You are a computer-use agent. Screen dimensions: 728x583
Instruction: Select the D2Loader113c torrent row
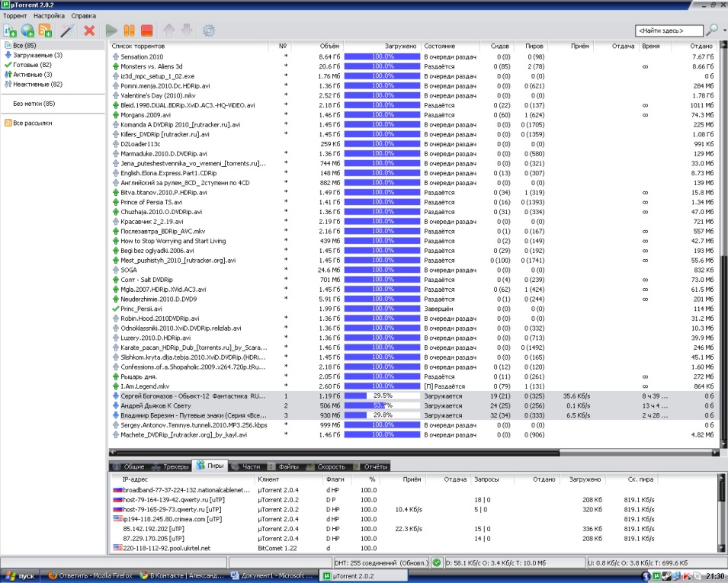(x=413, y=144)
